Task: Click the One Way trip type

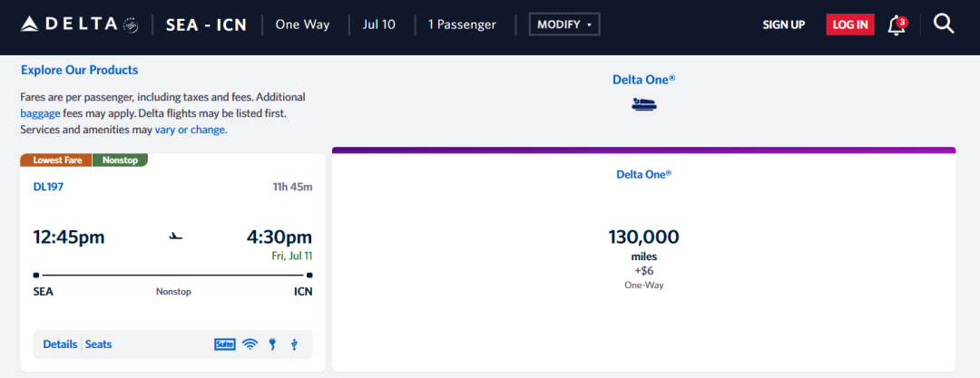Action: pos(302,24)
